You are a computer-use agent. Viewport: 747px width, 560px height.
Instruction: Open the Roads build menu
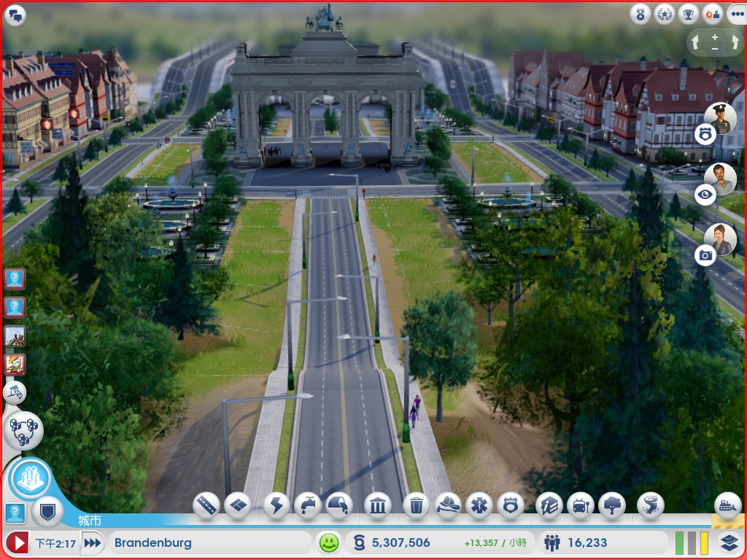[206, 505]
